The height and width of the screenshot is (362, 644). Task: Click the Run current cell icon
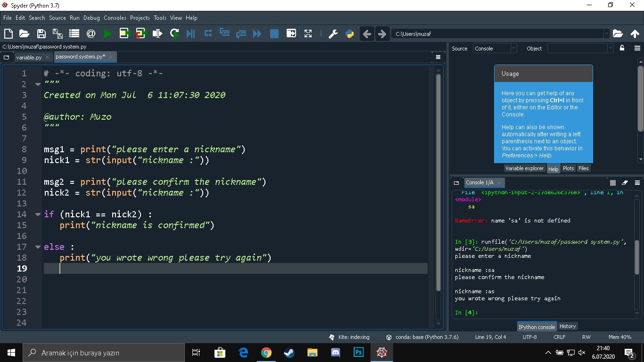coord(124,33)
